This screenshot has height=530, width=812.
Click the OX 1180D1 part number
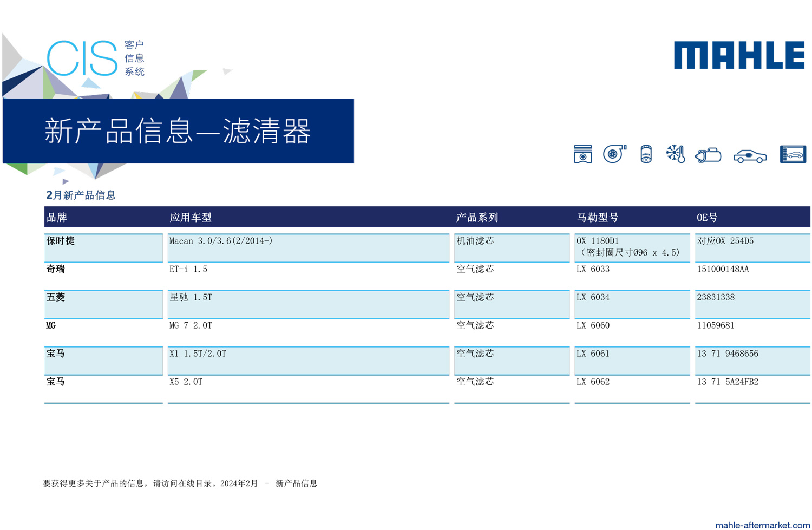pos(598,241)
